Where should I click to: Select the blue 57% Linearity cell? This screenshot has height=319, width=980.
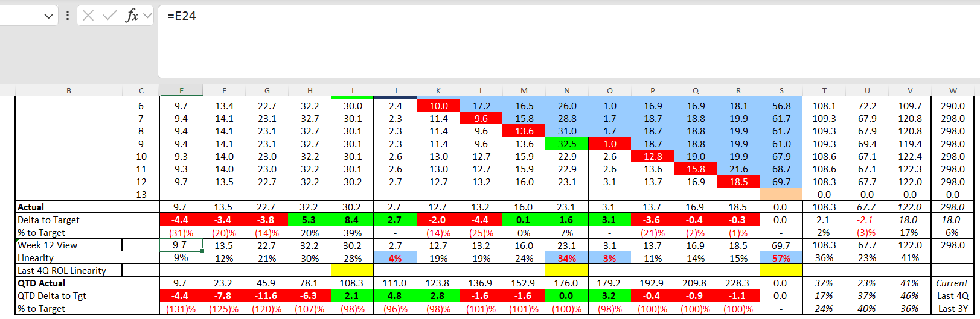tap(781, 258)
